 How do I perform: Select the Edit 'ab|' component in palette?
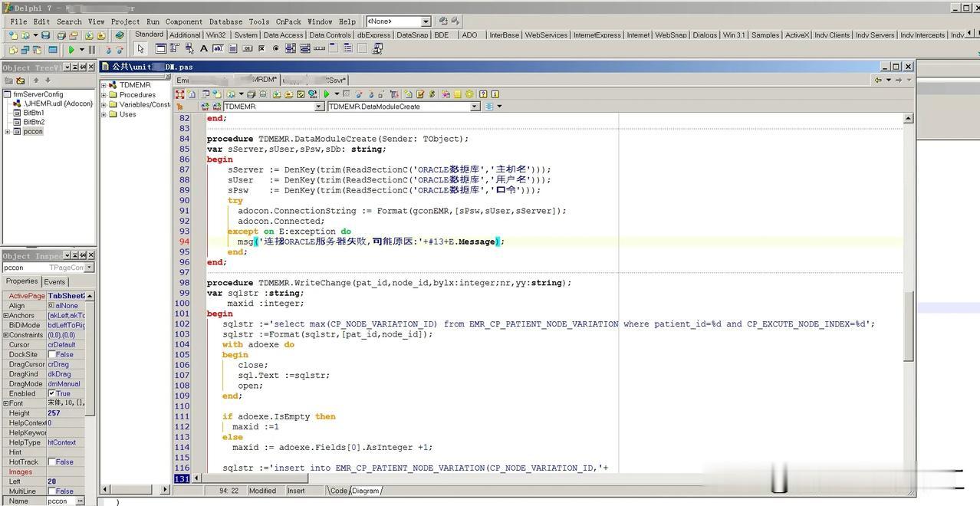click(x=218, y=48)
